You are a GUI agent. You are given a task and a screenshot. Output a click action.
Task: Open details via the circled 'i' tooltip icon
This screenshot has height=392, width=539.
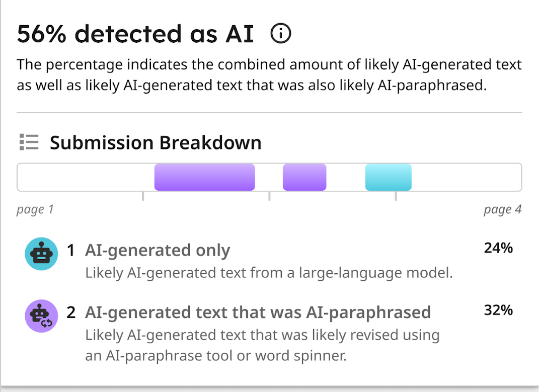[281, 34]
